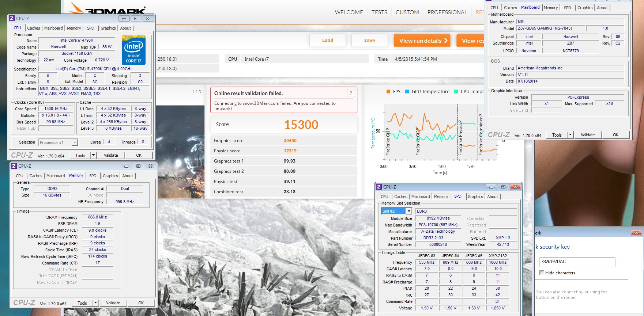Open the CUSTOM section in 3DMark
Screen dimensions: 644x316
click(x=407, y=12)
